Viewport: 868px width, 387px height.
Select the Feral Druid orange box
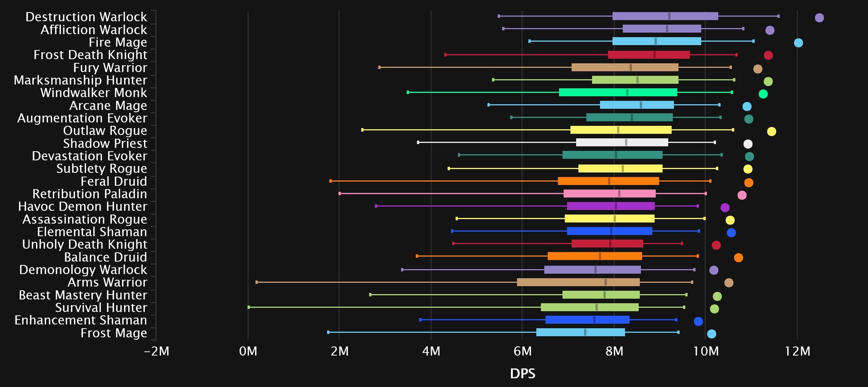(608, 181)
